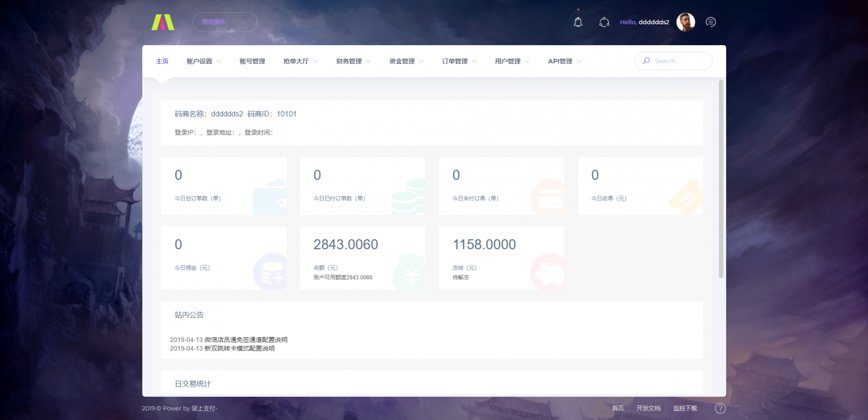Open the 开发文档 footer link
The width and height of the screenshot is (868, 420).
click(648, 408)
